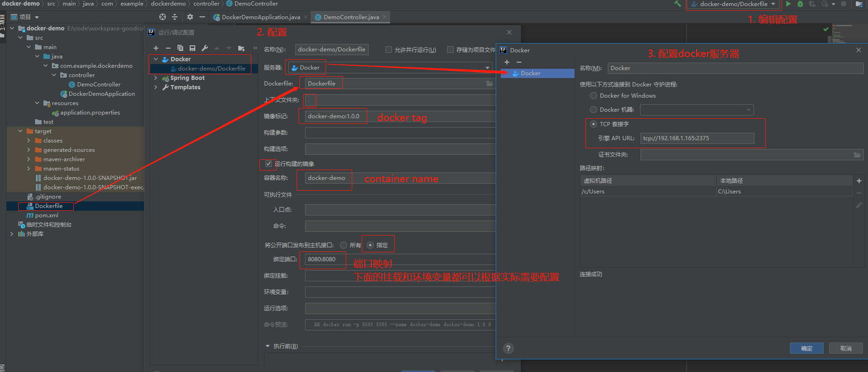Start debugging with the green bug icon

[800, 4]
